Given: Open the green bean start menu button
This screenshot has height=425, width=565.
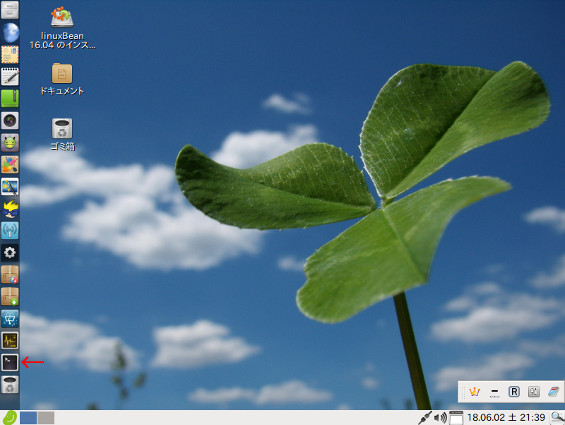Looking at the screenshot, I should click(x=10, y=418).
